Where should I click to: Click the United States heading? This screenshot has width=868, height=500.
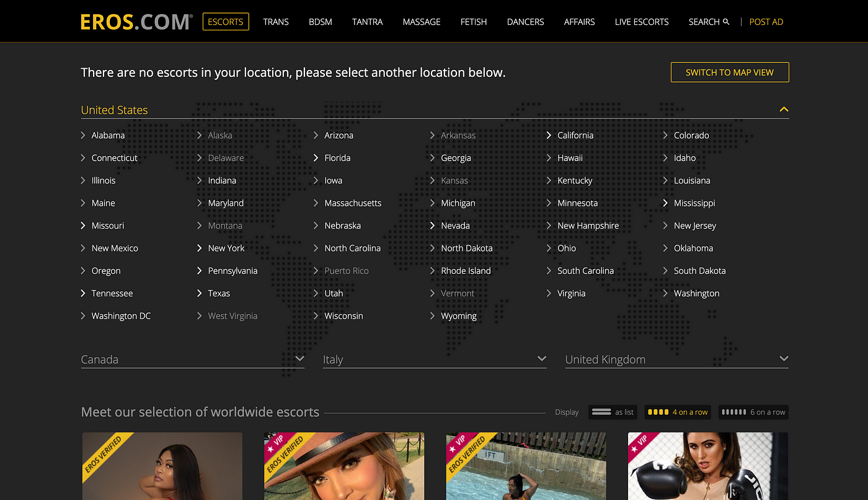115,110
